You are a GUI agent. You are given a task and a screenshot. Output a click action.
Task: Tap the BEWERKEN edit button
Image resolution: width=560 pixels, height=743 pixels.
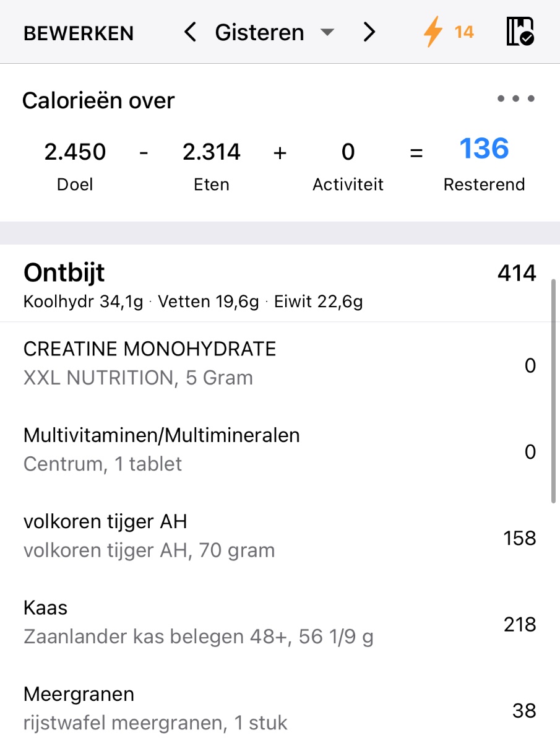(79, 33)
